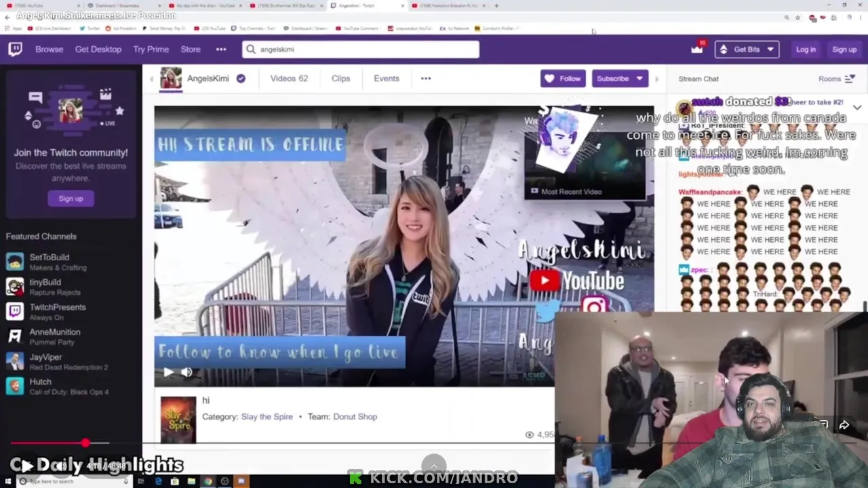The width and height of the screenshot is (868, 488).
Task: Click the bookmark star in address bar
Action: [797, 17]
